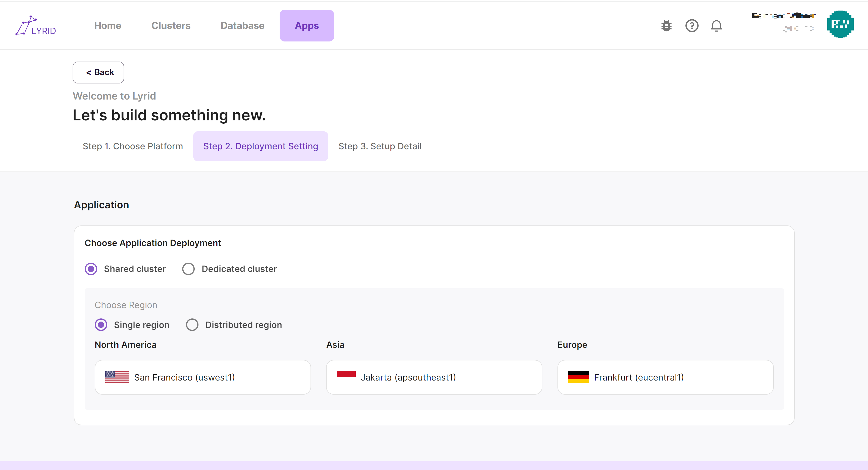Image resolution: width=868 pixels, height=470 pixels.
Task: Open the Database menu item
Action: 242,26
